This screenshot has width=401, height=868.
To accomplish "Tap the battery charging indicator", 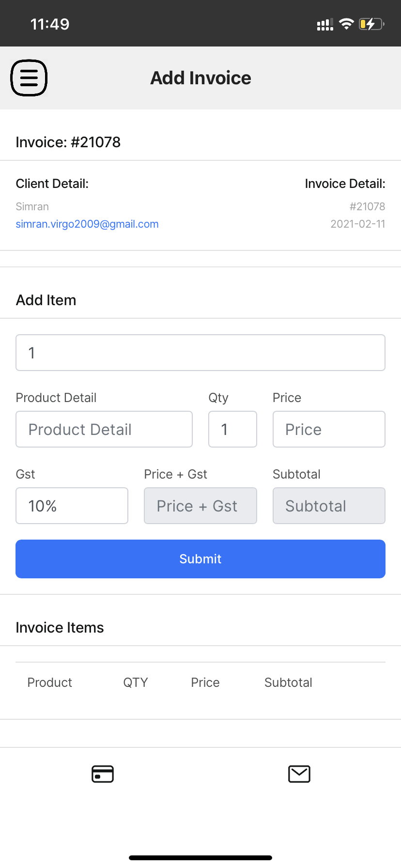I will (x=371, y=24).
